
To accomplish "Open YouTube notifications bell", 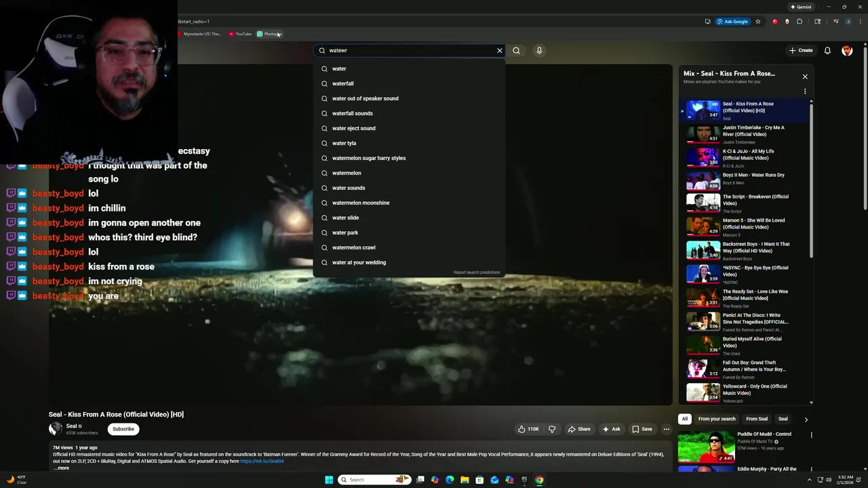I will click(x=827, y=50).
